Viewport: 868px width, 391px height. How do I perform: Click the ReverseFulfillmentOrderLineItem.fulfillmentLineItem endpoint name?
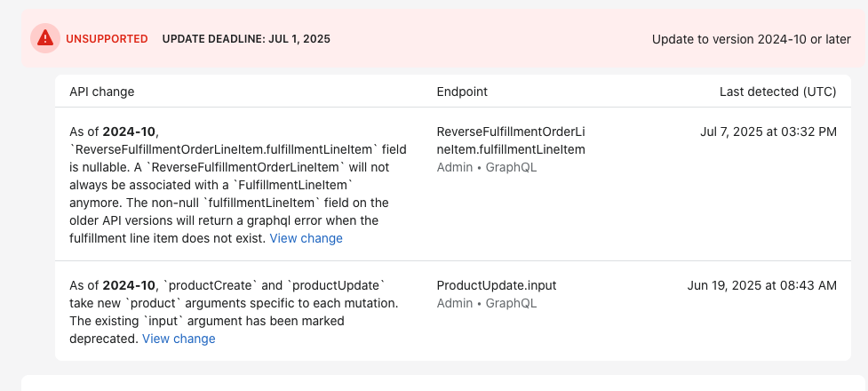(511, 140)
